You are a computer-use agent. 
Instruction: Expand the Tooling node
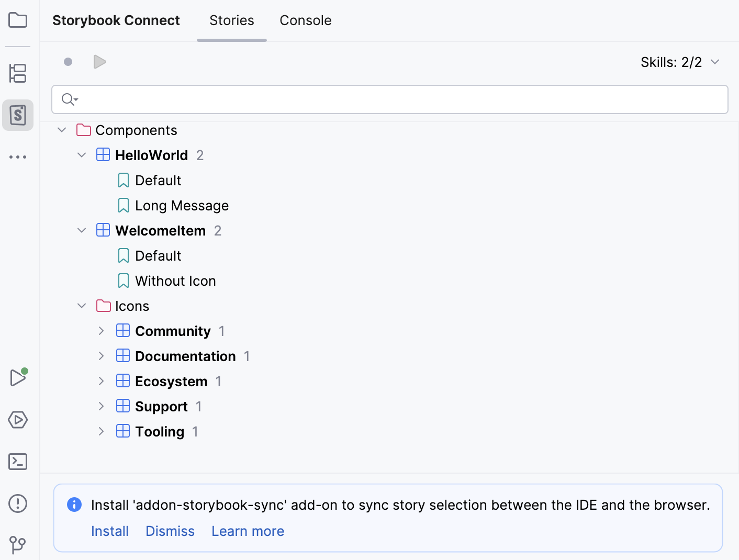(x=102, y=431)
